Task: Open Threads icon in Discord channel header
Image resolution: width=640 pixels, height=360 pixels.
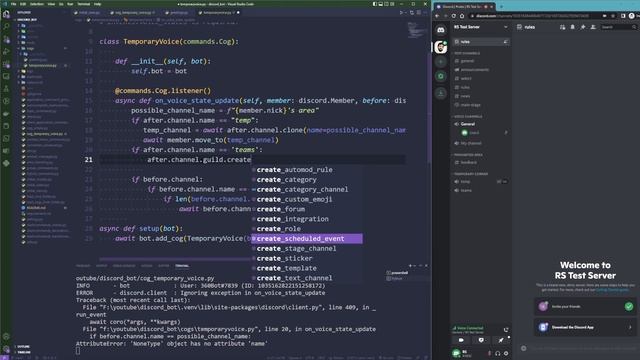Action: (x=562, y=27)
